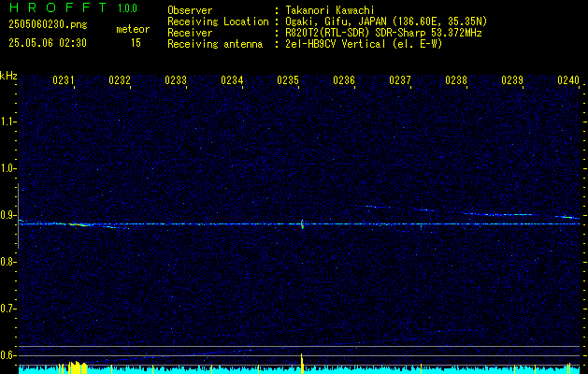This screenshot has width=588, height=374.
Task: Click the 0235 time marker
Action: [x=288, y=80]
